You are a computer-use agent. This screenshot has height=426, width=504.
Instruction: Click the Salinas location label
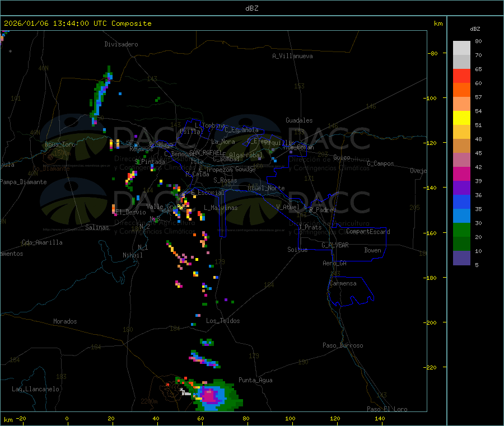click(x=97, y=227)
